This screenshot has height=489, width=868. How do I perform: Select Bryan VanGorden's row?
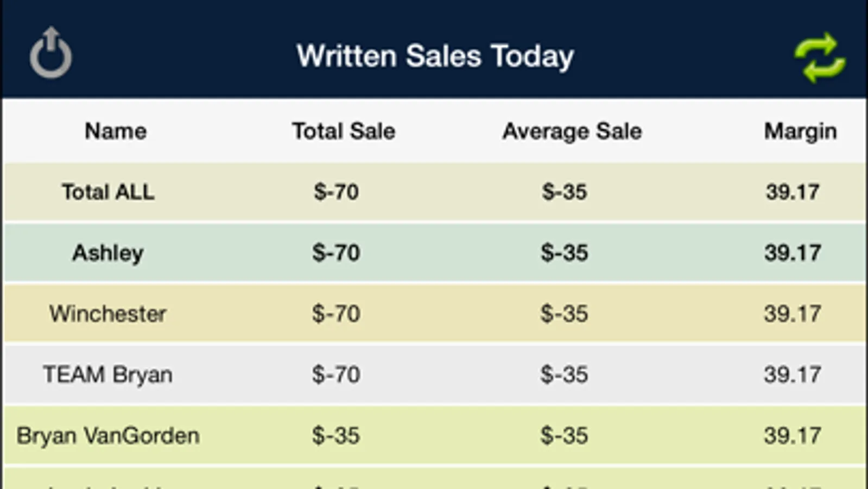click(x=108, y=436)
